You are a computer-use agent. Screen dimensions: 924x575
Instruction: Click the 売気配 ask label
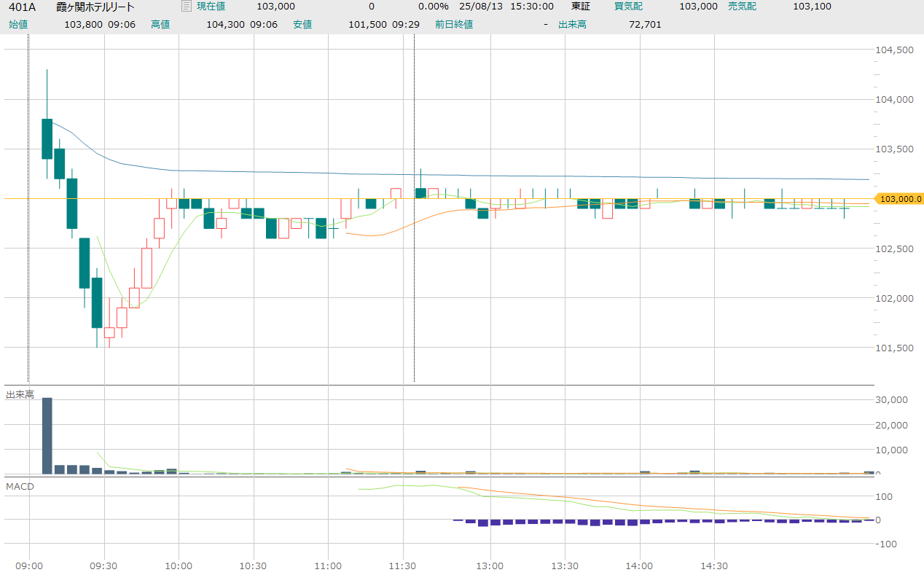(742, 7)
